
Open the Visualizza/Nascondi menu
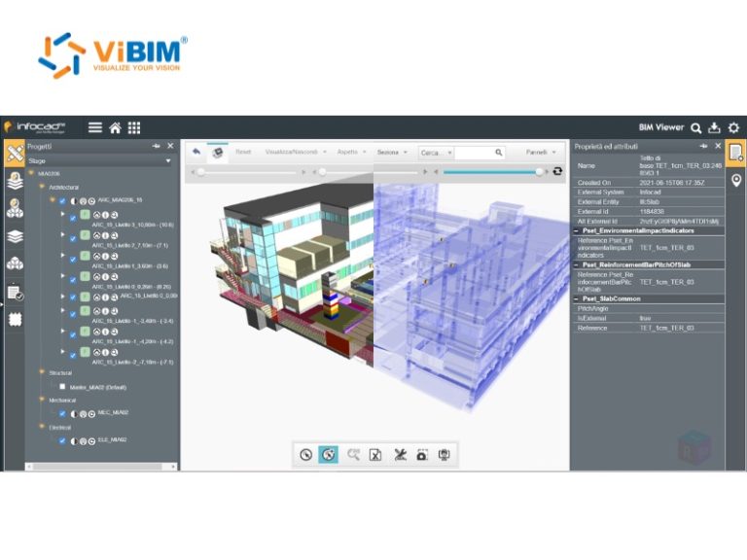pos(296,152)
